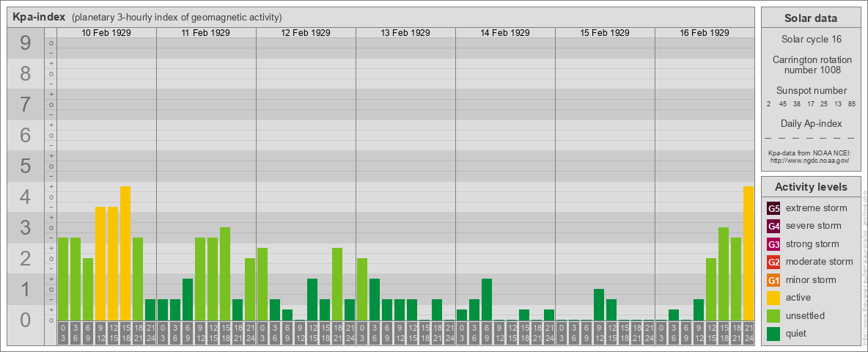The width and height of the screenshot is (868, 352).
Task: Click the 16 Feb 15-18 green bar
Action: [723, 274]
